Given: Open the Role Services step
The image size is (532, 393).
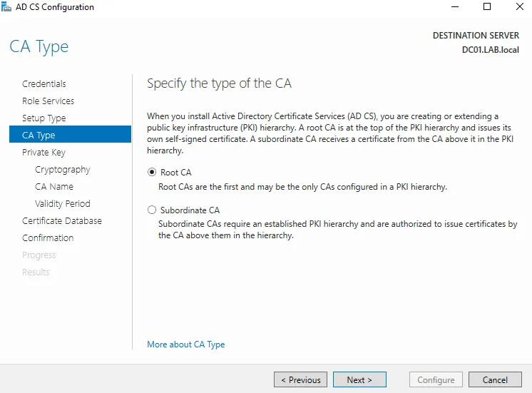Looking at the screenshot, I should (x=48, y=101).
